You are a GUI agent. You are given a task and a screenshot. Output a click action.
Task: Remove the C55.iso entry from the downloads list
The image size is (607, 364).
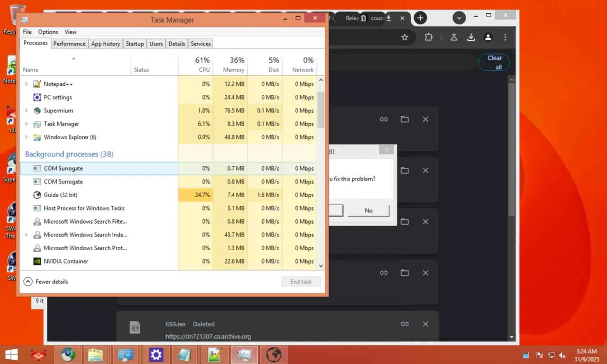tap(425, 324)
